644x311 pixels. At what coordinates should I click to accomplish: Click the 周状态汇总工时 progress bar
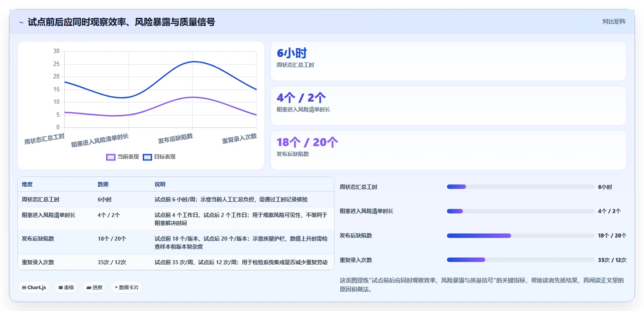[520, 187]
